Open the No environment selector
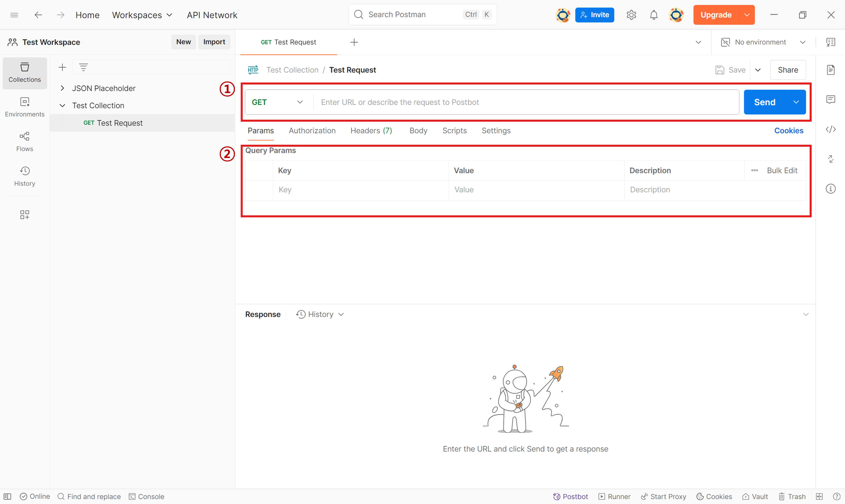Screen dimensions: 845x504 coord(763,42)
